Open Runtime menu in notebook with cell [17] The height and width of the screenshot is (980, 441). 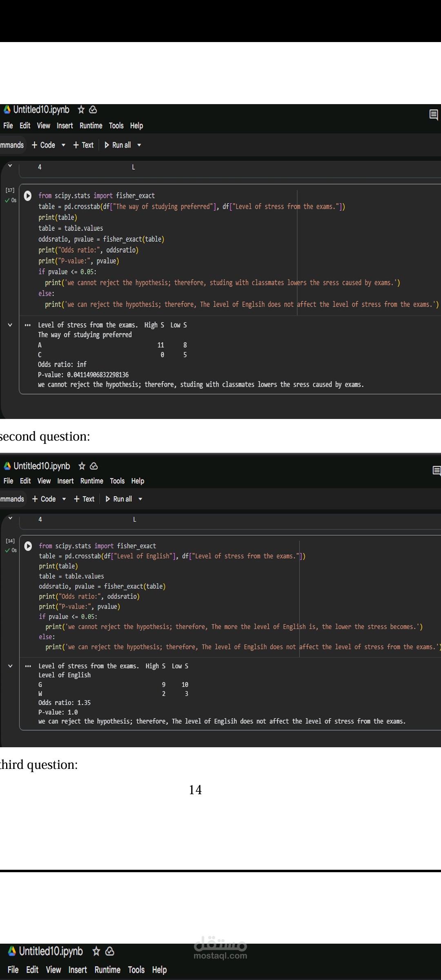(x=91, y=126)
